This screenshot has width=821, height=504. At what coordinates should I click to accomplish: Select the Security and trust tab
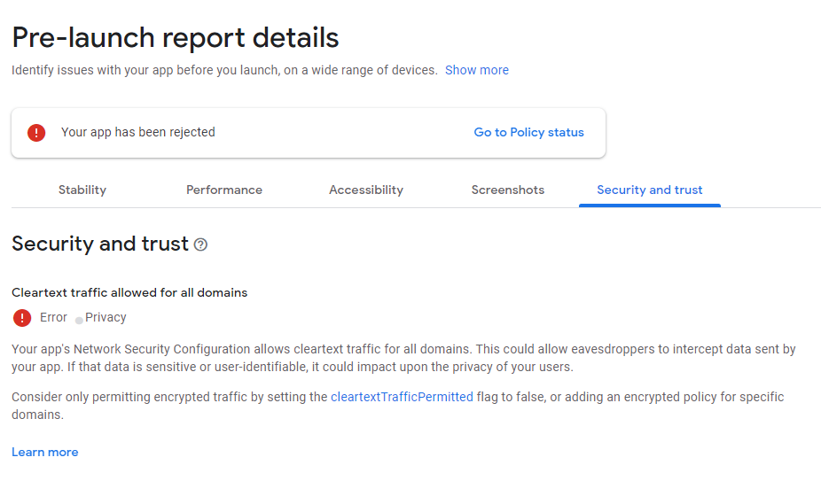650,190
